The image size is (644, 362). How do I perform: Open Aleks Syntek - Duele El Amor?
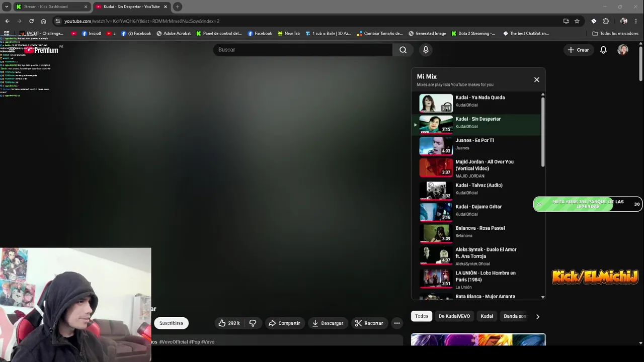476,256
